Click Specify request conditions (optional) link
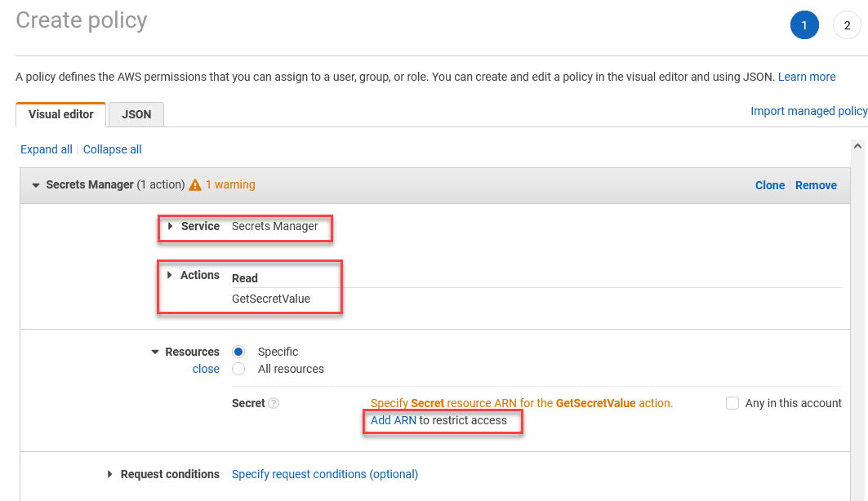868x501 pixels. pos(325,474)
